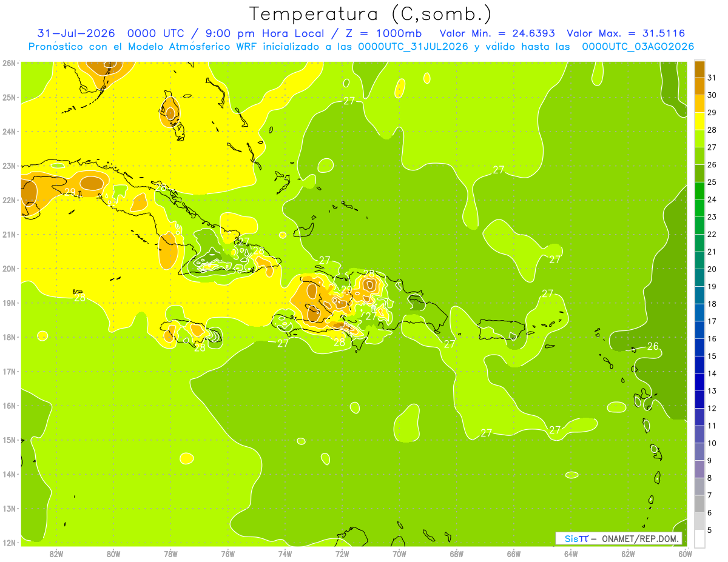Click the date "31-Jul-2026" in the header
The height and width of the screenshot is (562, 728).
coord(76,33)
